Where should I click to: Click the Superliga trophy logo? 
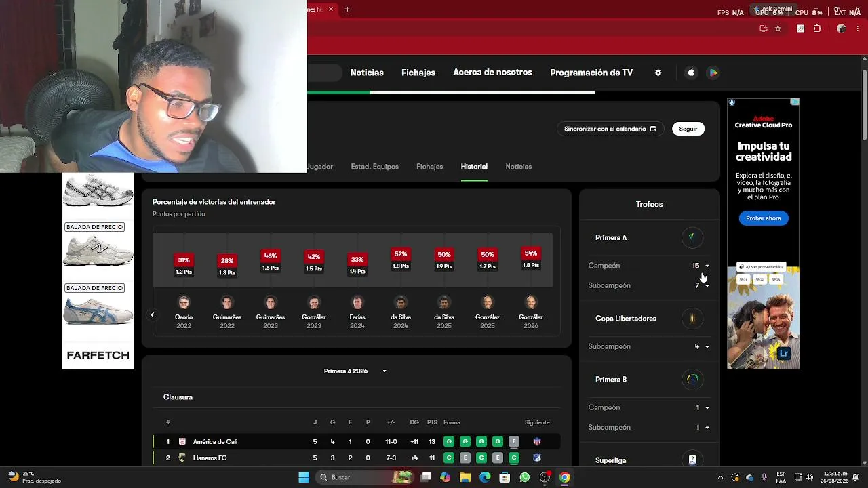[x=692, y=460]
